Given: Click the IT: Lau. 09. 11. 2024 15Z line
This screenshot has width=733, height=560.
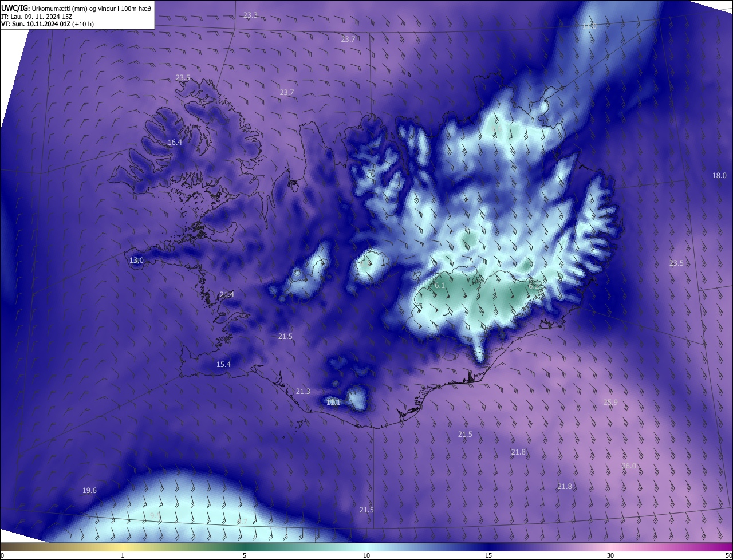Looking at the screenshot, I should click(x=37, y=17).
